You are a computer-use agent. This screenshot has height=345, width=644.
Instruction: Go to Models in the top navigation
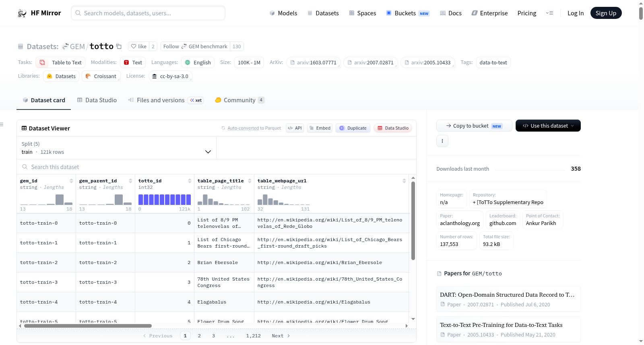click(x=283, y=13)
